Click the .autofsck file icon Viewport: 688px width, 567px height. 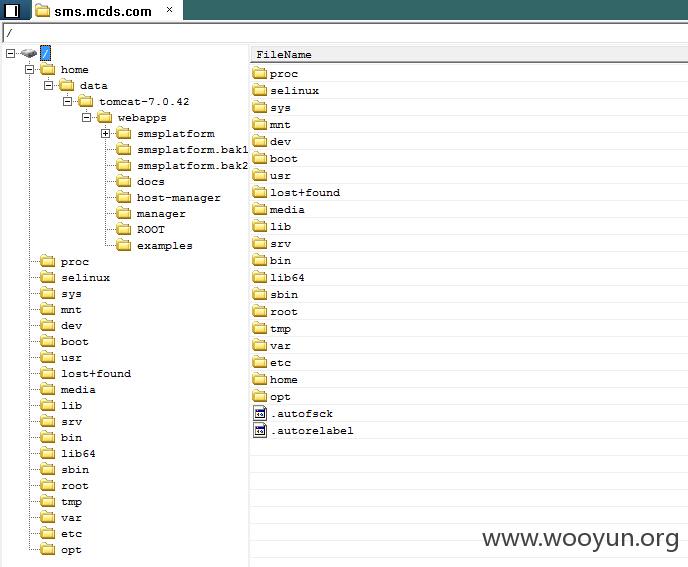click(260, 413)
